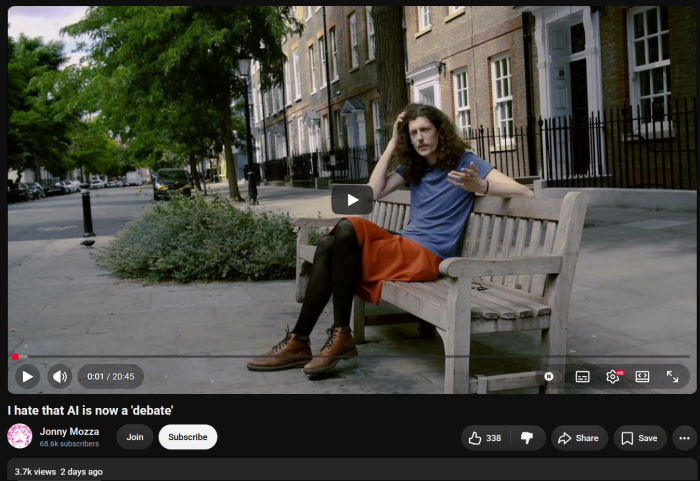Open the player settings gear
700x481 pixels.
[x=613, y=376]
